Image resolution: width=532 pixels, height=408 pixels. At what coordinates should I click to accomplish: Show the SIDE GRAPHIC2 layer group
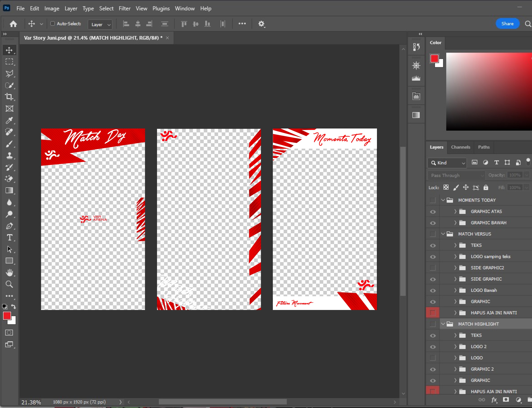click(433, 268)
